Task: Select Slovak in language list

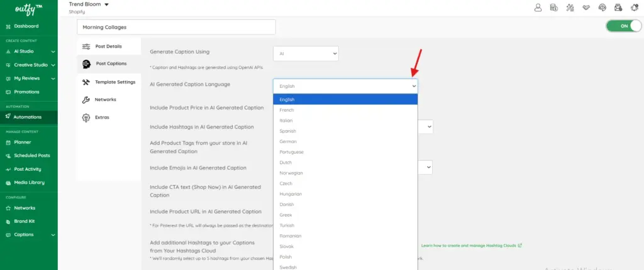Action: pos(345,246)
